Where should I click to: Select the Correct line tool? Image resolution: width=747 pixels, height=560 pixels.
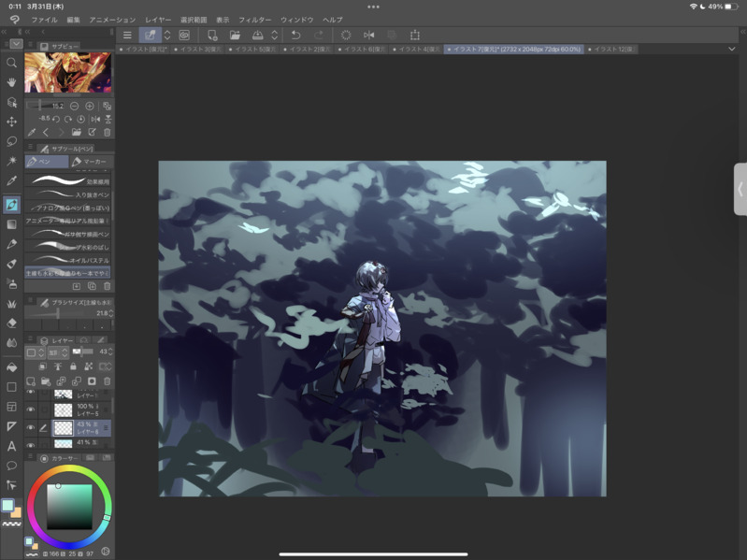(x=11, y=485)
